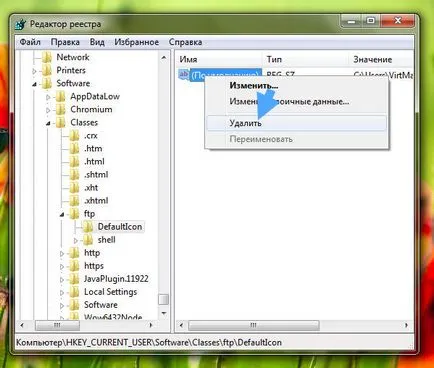Collapse the ftp tree node
The image size is (434, 368).
point(62,214)
